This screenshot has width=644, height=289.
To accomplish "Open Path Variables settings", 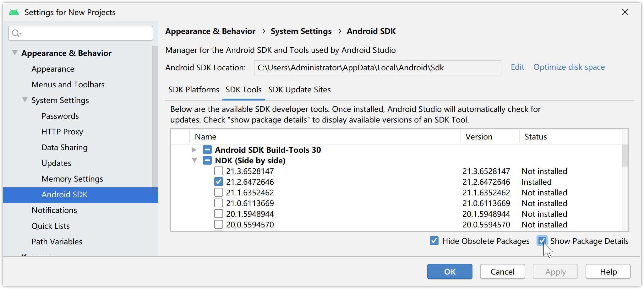I will coord(57,242).
